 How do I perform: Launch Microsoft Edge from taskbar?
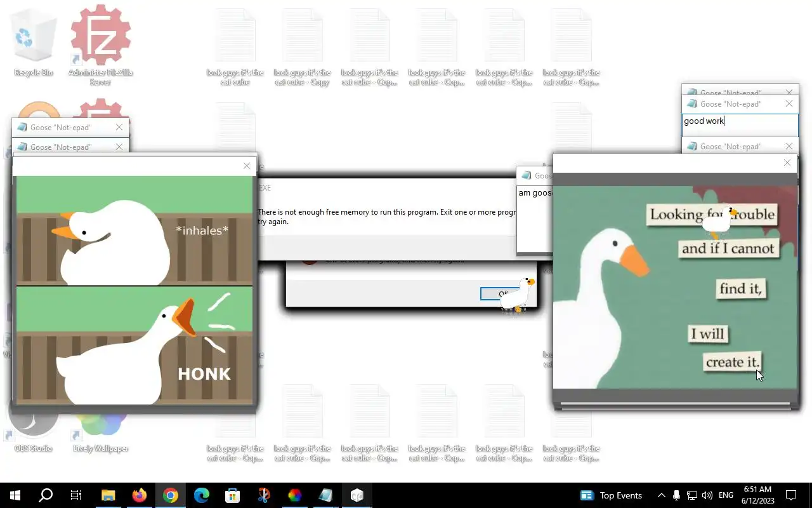(202, 495)
